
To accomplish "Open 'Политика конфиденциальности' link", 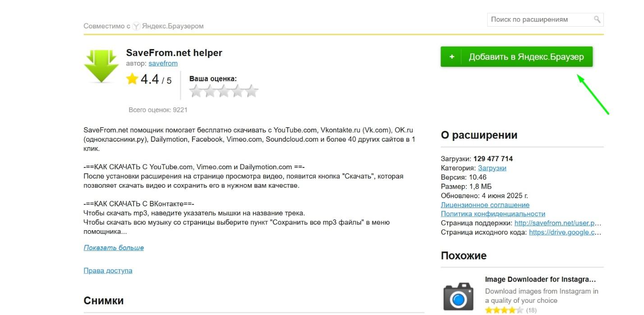I will (493, 214).
